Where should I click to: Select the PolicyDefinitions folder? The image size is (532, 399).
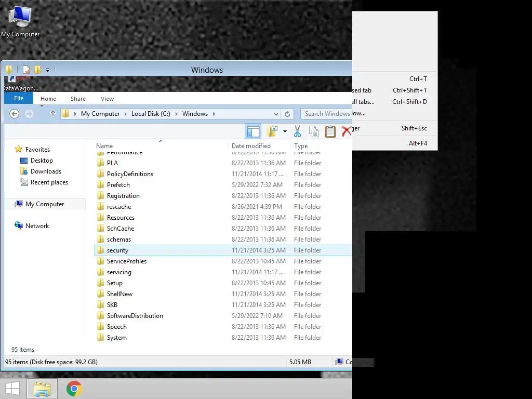click(130, 174)
